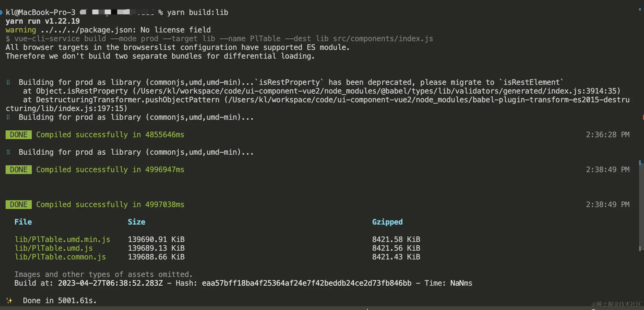Open the src/components/index.js path in the command

point(383,39)
